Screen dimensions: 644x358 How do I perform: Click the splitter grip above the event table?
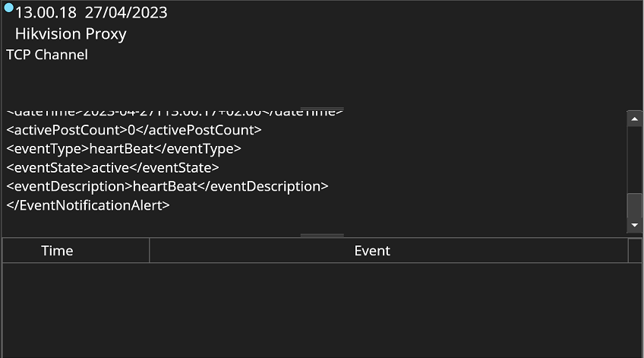pos(322,235)
